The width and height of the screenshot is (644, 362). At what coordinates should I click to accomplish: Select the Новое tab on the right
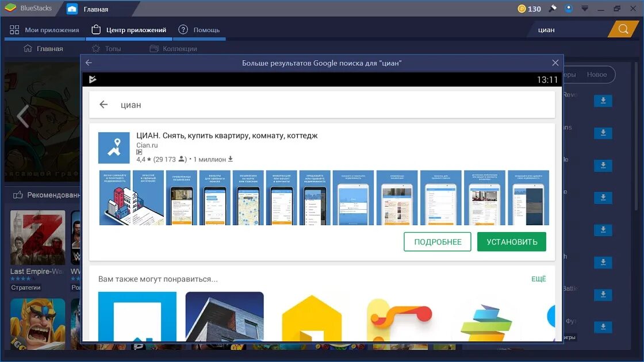[597, 74]
